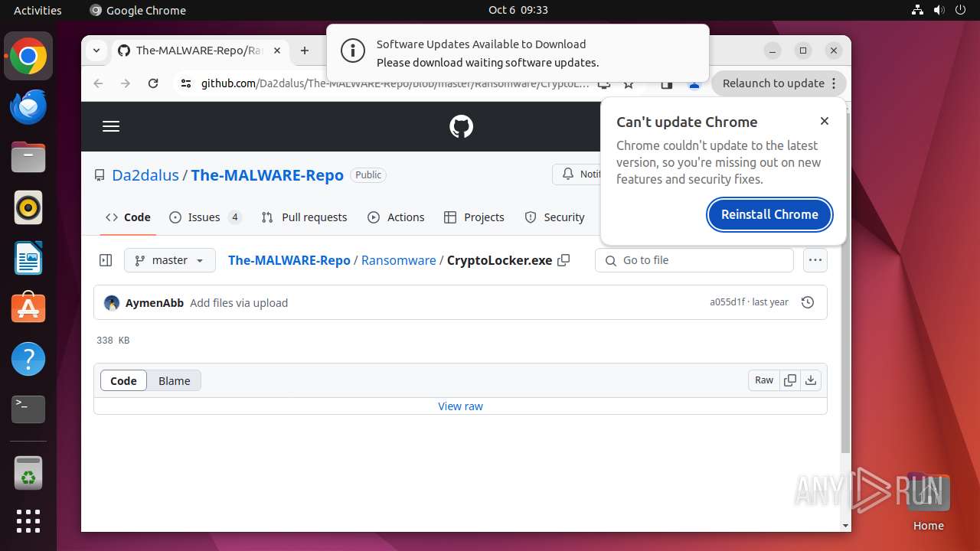This screenshot has height=551, width=980.
Task: Open AymenAbb author profile
Action: tap(155, 303)
